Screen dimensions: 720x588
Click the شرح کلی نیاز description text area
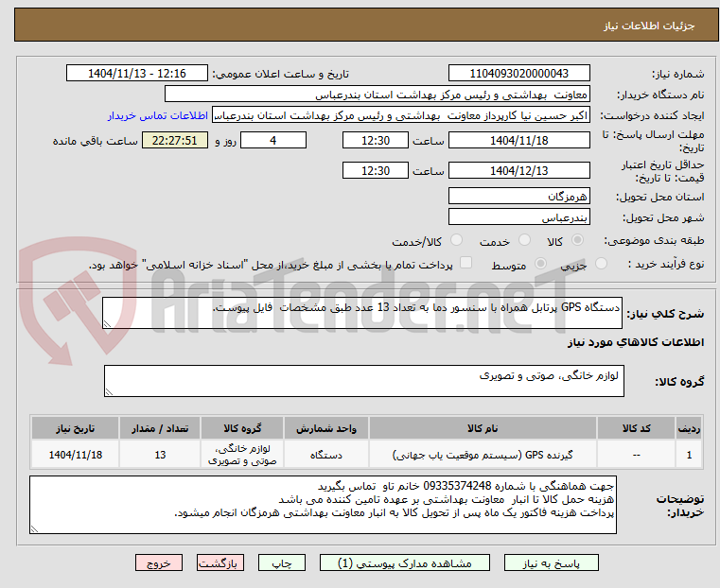361,313
